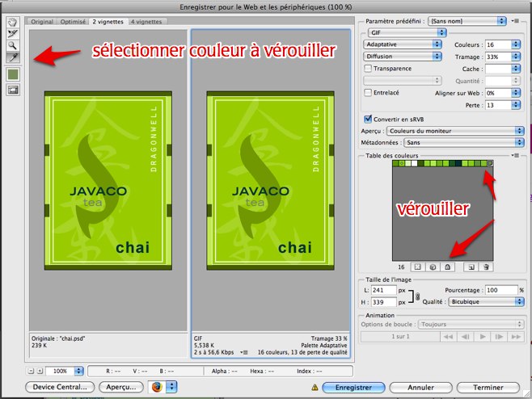
Task: Go to first animation frame
Action: [x=448, y=337]
